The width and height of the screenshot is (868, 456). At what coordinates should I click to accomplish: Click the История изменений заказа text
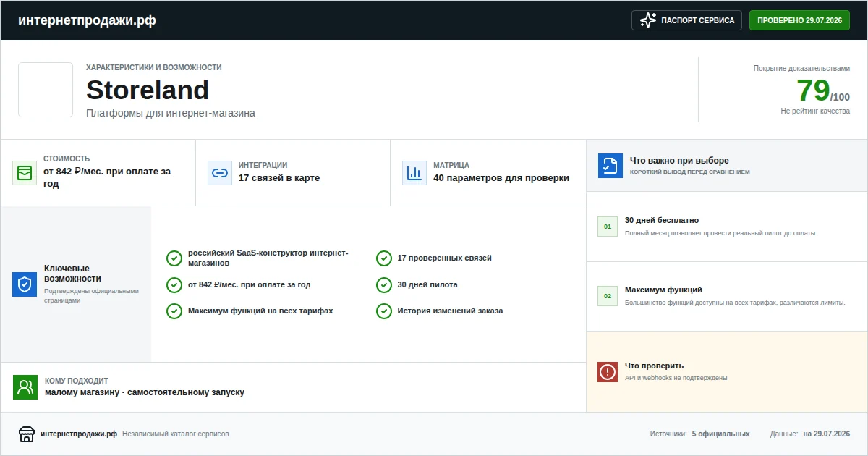pos(450,311)
